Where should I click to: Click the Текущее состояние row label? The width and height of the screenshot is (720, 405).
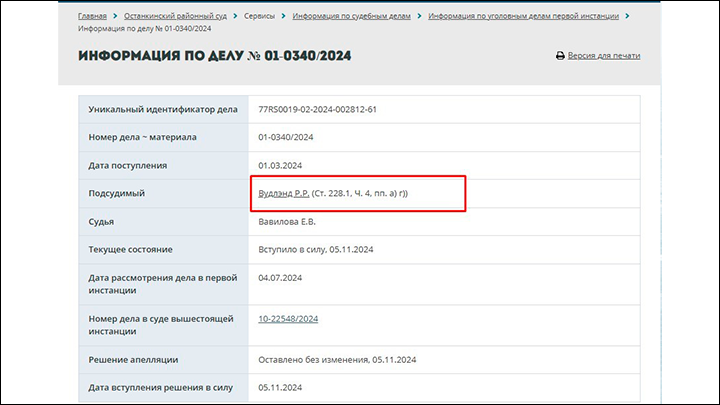(130, 249)
